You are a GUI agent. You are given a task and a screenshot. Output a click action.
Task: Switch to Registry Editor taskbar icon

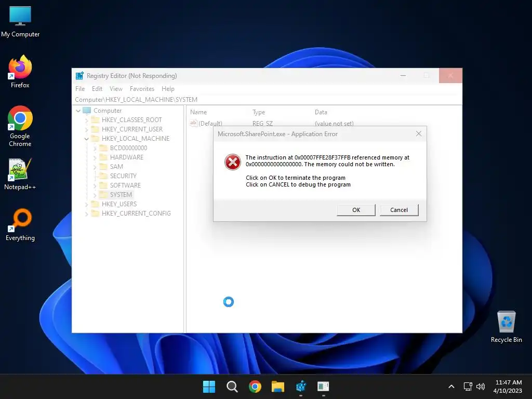pyautogui.click(x=301, y=387)
